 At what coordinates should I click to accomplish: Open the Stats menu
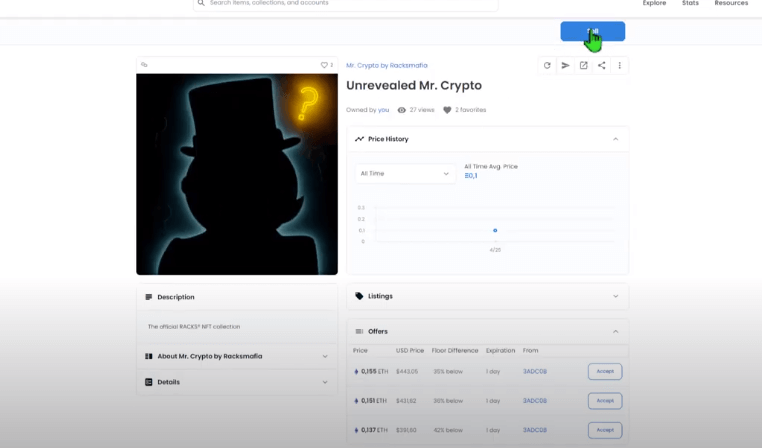[x=690, y=3]
